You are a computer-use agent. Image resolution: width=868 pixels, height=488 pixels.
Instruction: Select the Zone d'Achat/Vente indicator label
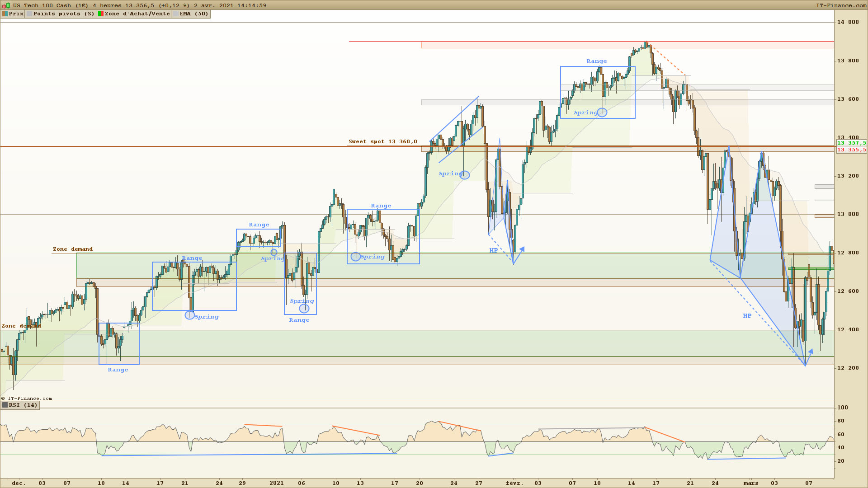coord(137,14)
